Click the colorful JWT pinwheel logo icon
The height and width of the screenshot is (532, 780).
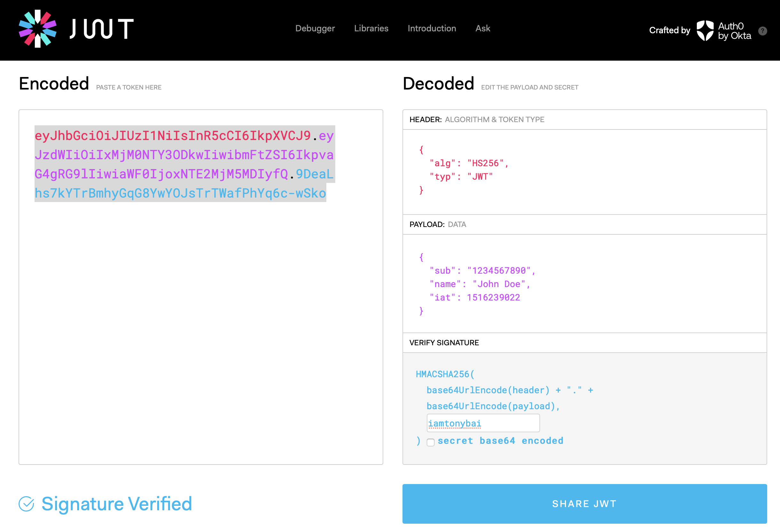37,29
